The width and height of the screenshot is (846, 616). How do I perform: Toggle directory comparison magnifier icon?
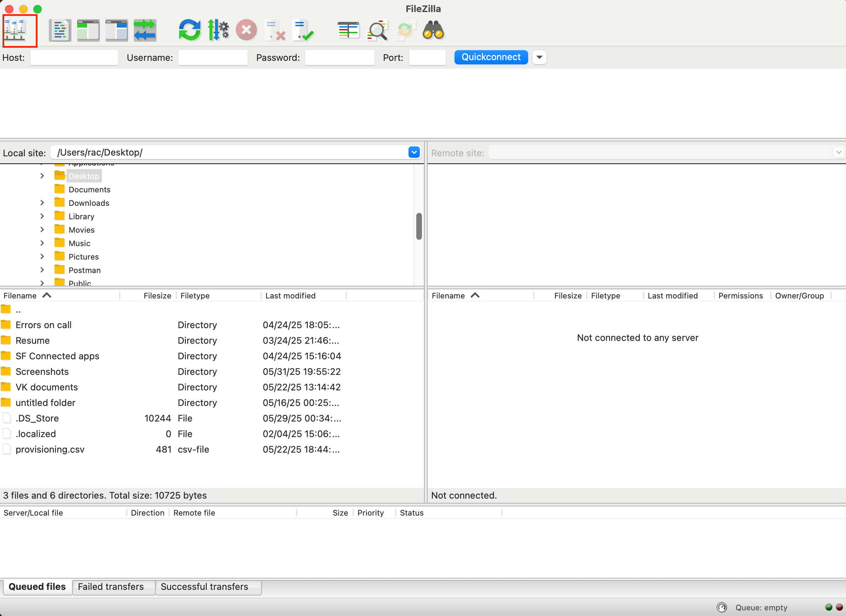pyautogui.click(x=377, y=30)
